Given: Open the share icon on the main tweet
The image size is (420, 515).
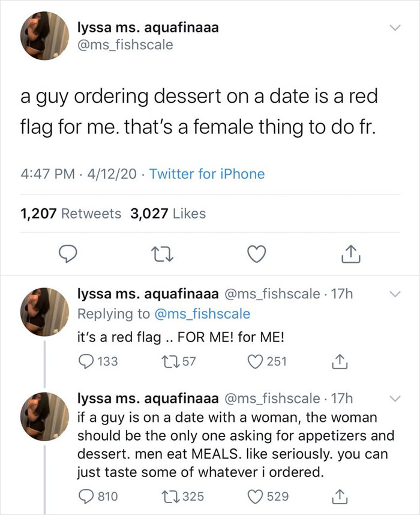Looking at the screenshot, I should click(x=351, y=254).
